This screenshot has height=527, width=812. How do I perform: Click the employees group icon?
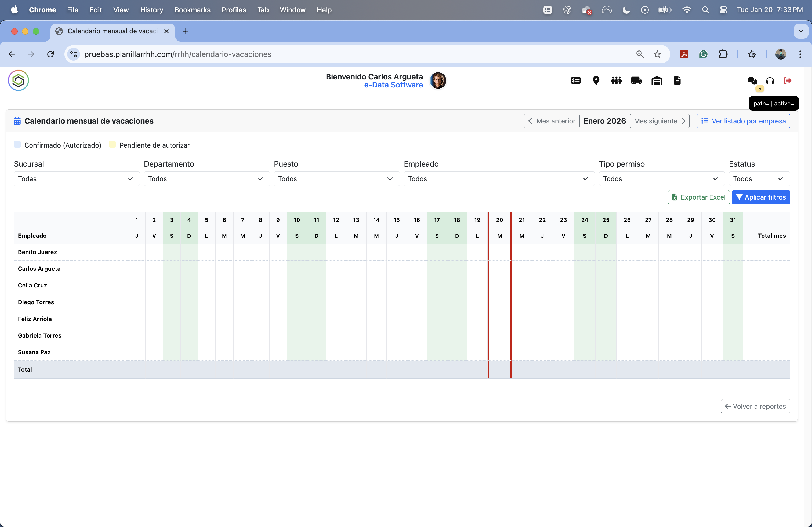(x=616, y=80)
